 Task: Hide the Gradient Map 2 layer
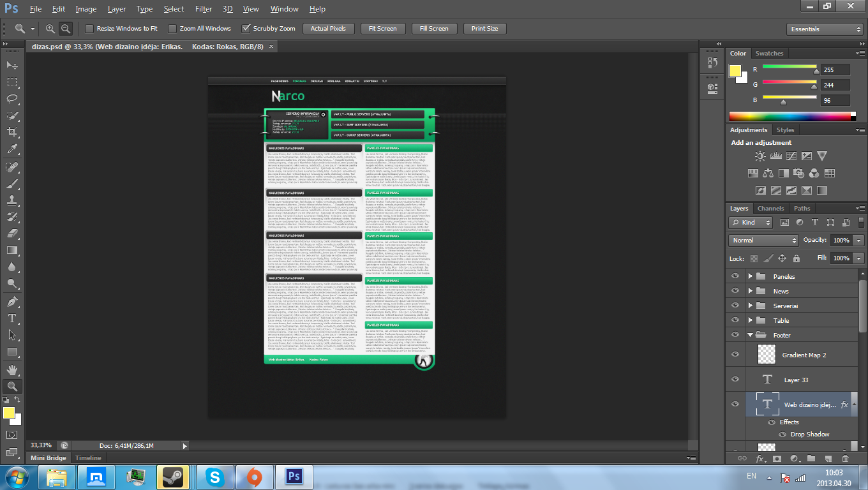pos(735,355)
